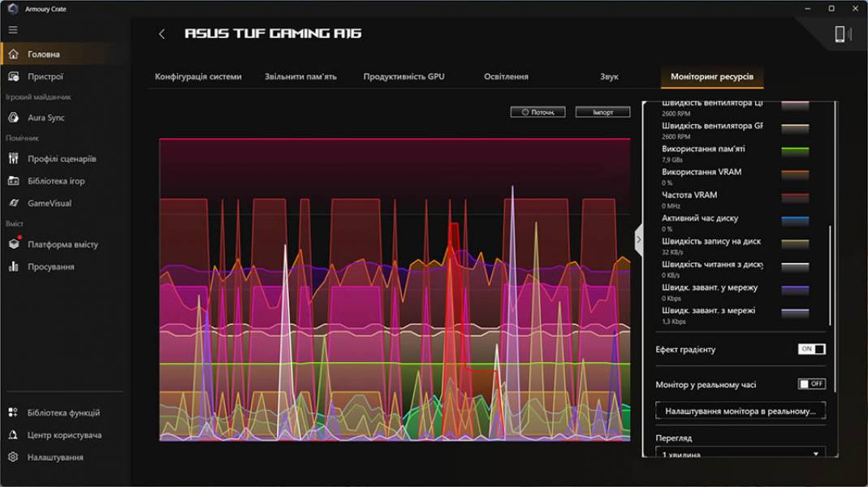
Task: Click the ASUS TUF GAMING A16 title
Action: tap(273, 33)
